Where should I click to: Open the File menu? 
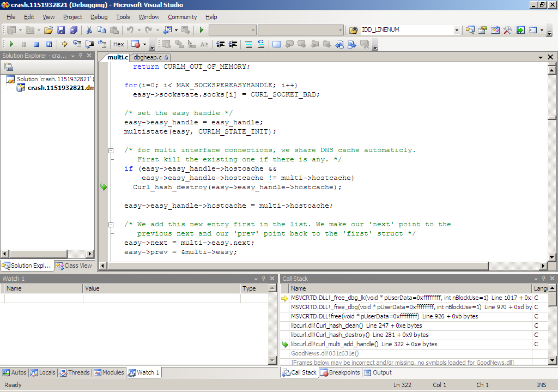click(x=11, y=17)
